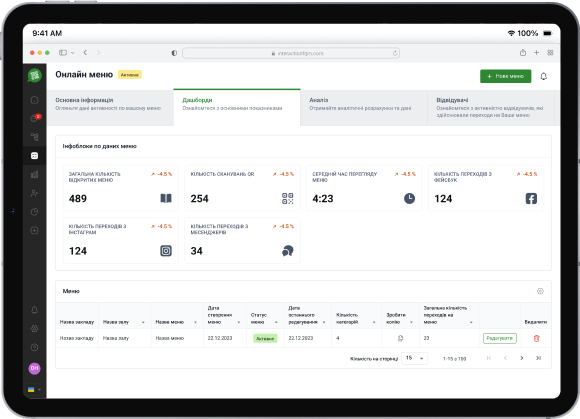This screenshot has width=580, height=419.
Task: Expand the Статус меню column filter
Action: pos(276,322)
